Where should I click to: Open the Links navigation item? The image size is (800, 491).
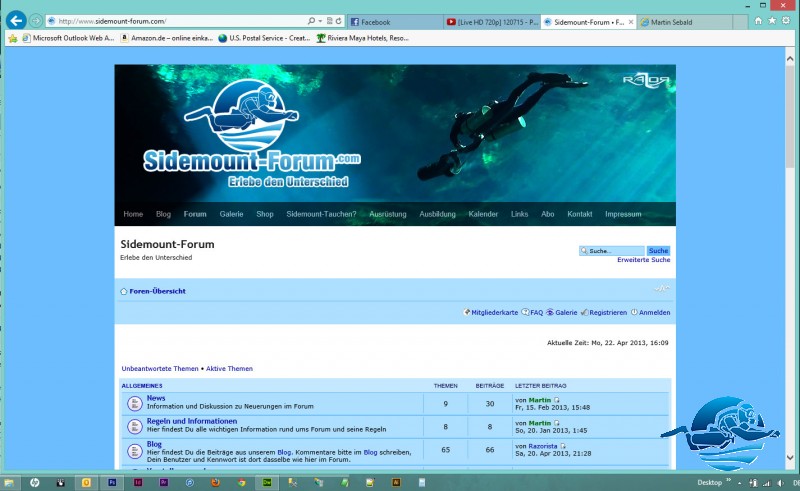click(519, 214)
